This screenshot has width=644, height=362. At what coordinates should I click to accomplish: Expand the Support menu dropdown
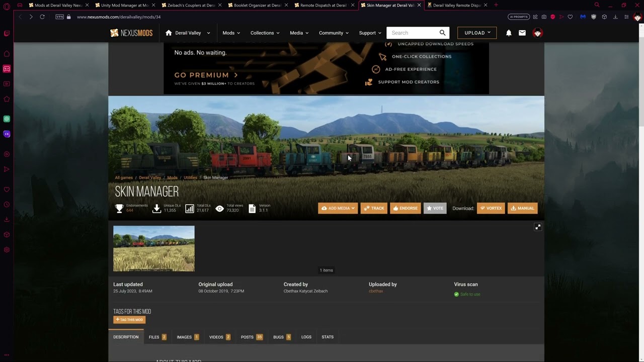[370, 33]
